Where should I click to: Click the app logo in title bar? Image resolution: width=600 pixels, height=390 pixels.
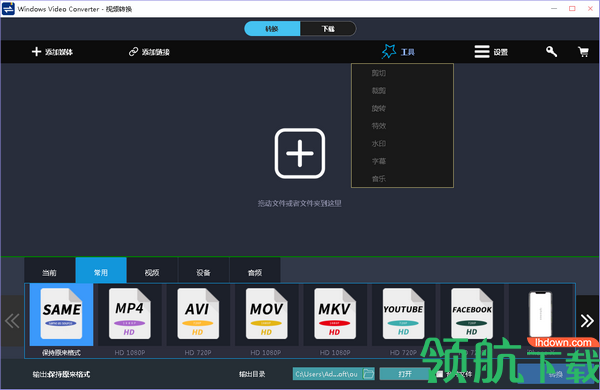tap(8, 8)
